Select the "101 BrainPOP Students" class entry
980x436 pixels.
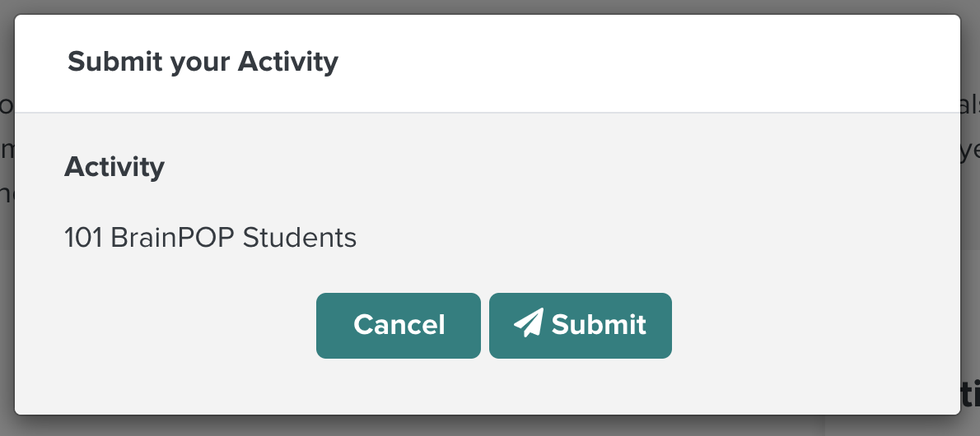point(211,238)
